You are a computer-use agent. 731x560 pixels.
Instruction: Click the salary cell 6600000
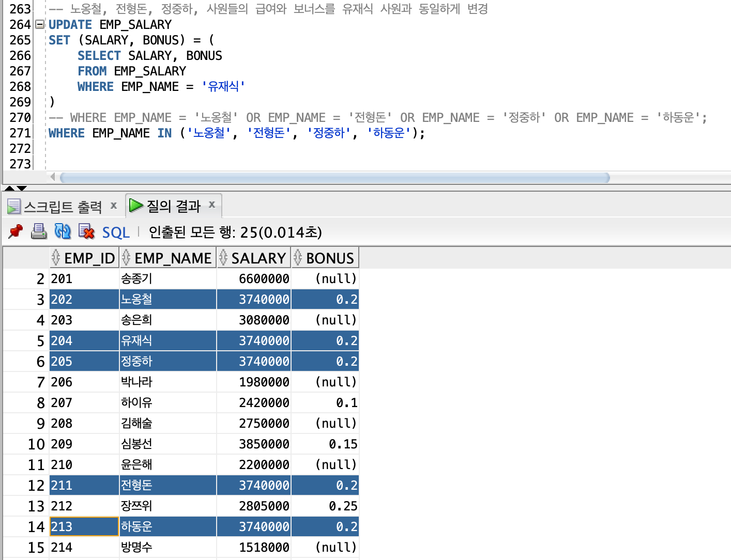253,279
